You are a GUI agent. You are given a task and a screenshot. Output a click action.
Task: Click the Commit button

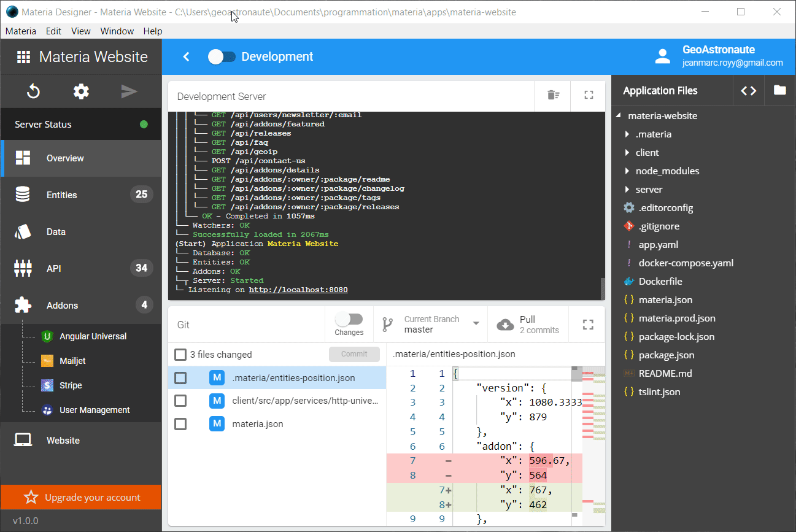click(354, 354)
